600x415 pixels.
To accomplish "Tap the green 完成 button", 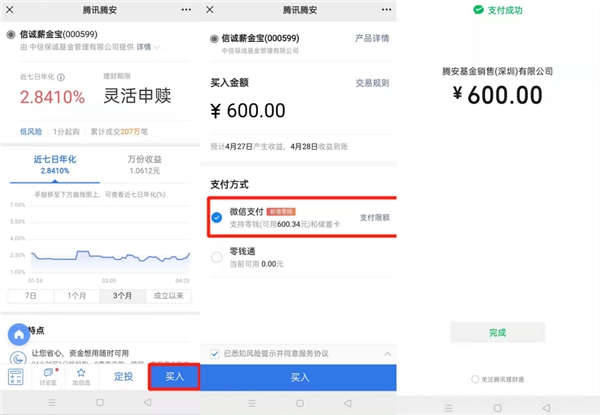I will (497, 332).
